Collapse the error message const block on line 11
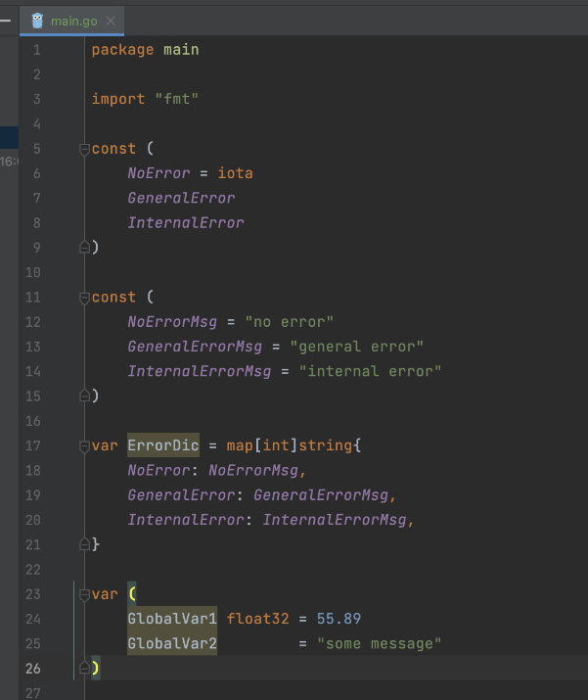This screenshot has width=588, height=700. coord(84,297)
